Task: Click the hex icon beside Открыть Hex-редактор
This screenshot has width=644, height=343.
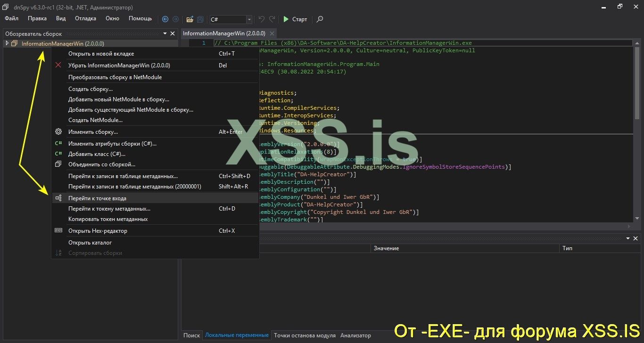Action: [58, 230]
